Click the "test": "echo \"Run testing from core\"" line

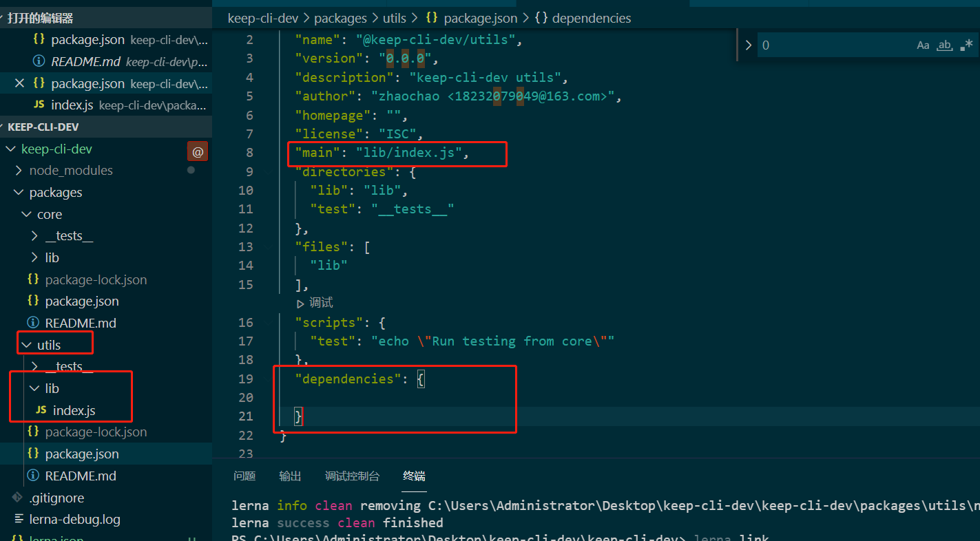(462, 341)
